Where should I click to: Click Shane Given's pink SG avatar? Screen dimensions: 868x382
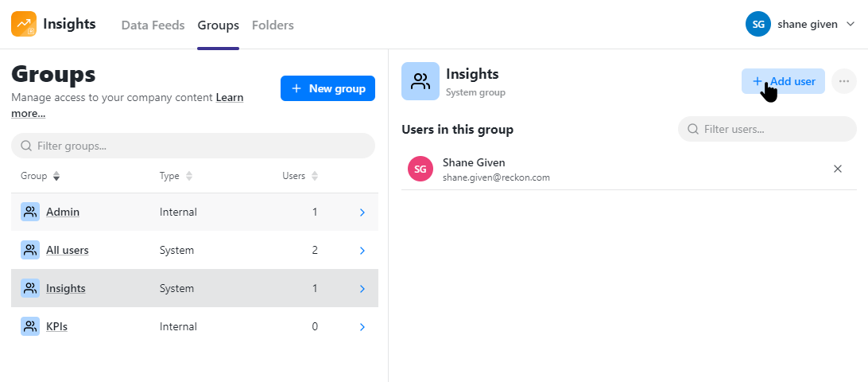coord(420,169)
